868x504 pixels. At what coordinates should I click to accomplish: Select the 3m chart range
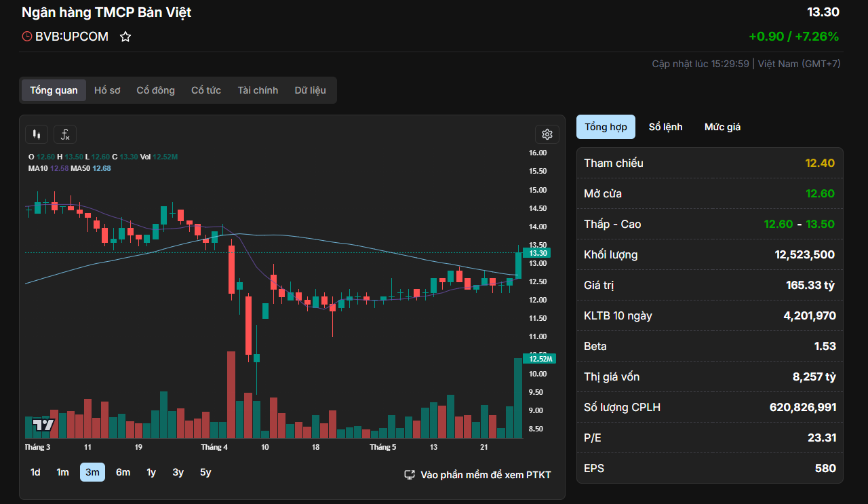click(92, 472)
